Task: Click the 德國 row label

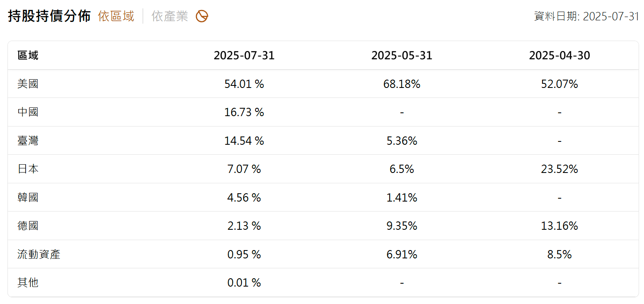Action: tap(28, 226)
